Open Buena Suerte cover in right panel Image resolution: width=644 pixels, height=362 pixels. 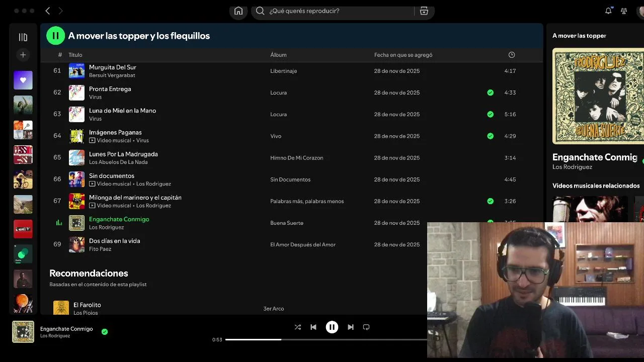[x=598, y=96]
